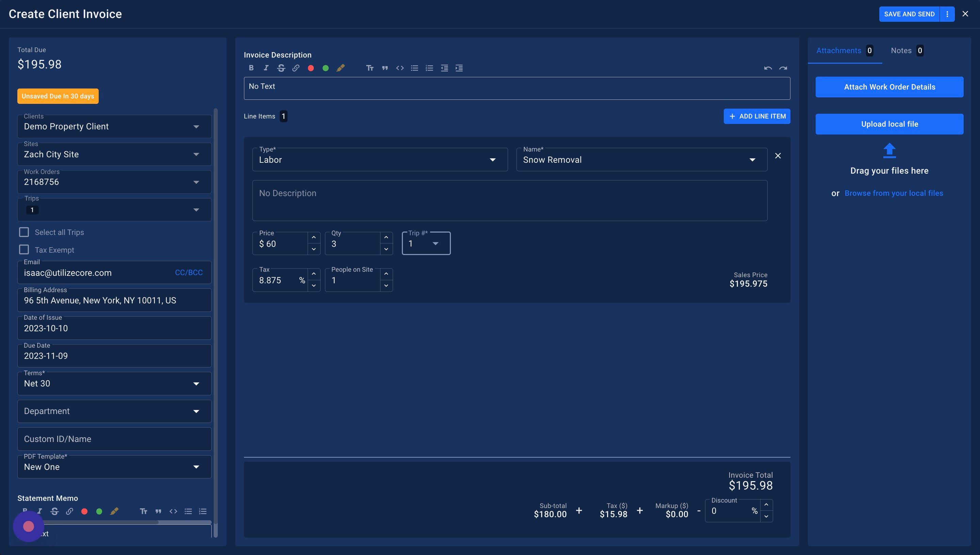
Task: Remove the Snow Removal line item
Action: (778, 156)
